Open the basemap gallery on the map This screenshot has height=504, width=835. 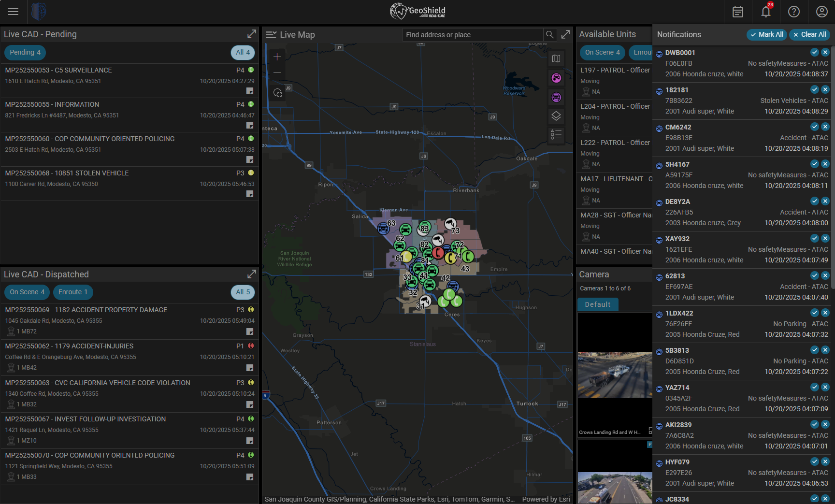556,58
